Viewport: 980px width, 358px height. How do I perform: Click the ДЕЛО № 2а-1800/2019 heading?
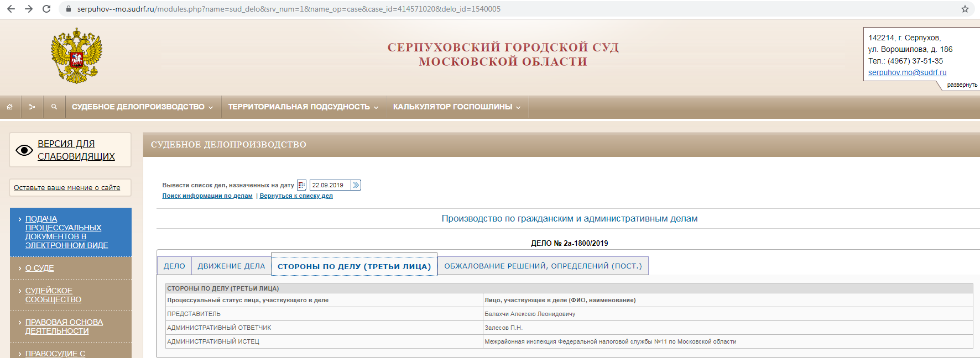coord(570,243)
